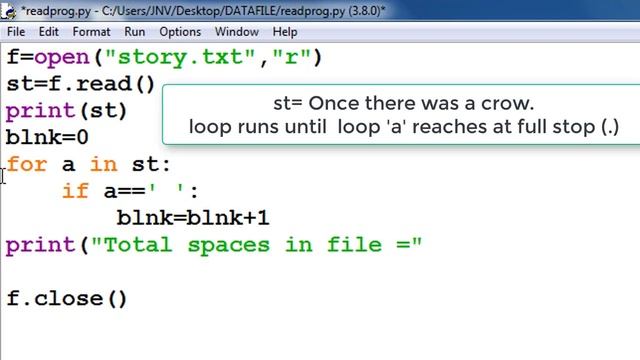This screenshot has width=640, height=360.
Task: Click the f.close() line
Action: (67, 299)
